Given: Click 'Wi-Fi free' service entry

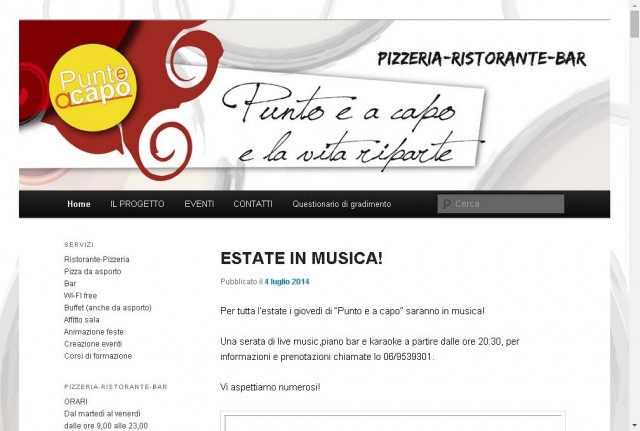Looking at the screenshot, I should 80,295.
